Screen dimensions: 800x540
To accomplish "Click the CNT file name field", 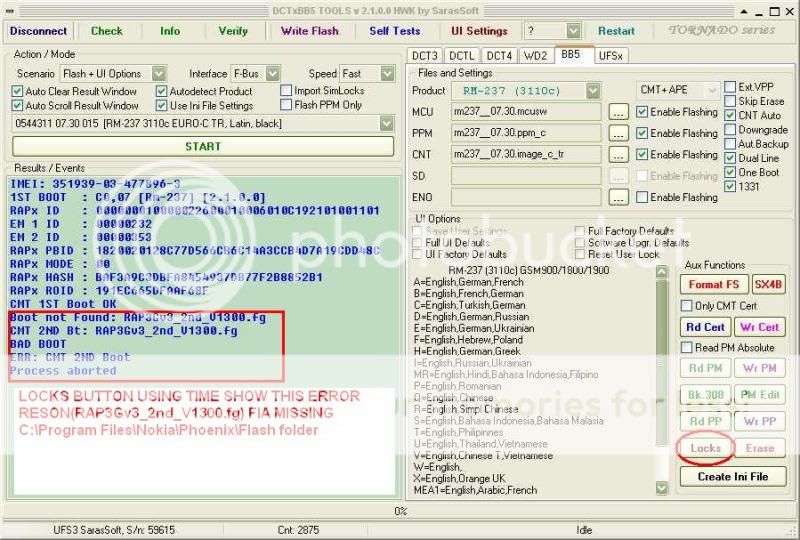I will coord(526,155).
